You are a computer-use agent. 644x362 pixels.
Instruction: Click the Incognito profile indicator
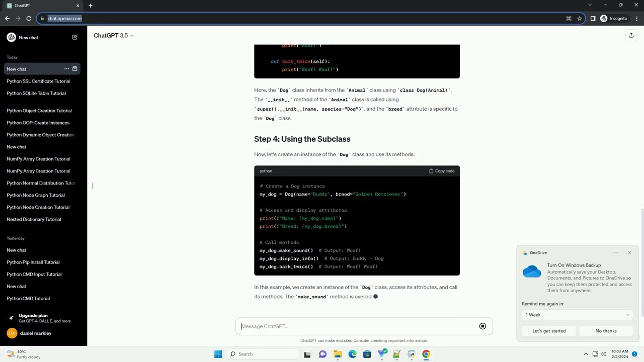tap(614, 19)
